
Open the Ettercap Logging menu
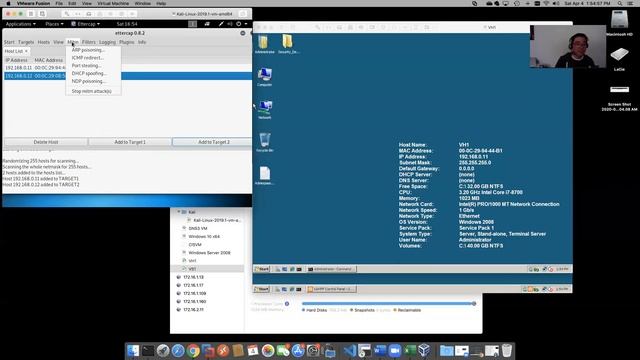click(107, 42)
